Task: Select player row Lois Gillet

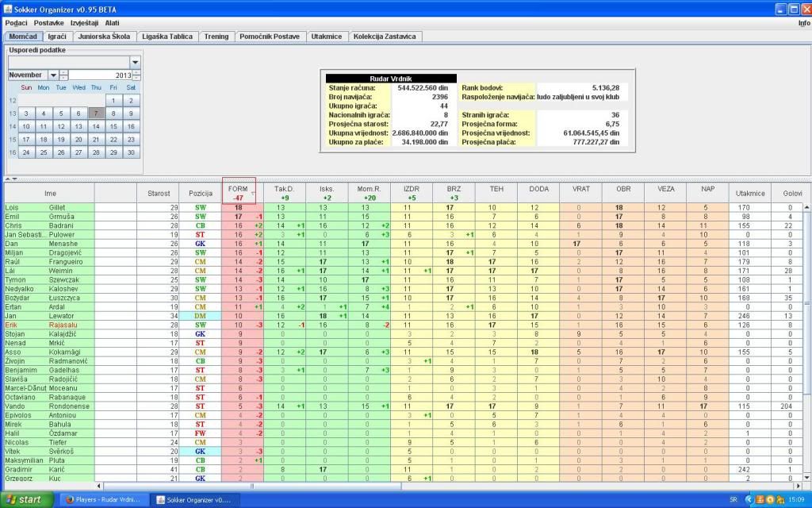Action: (x=404, y=207)
